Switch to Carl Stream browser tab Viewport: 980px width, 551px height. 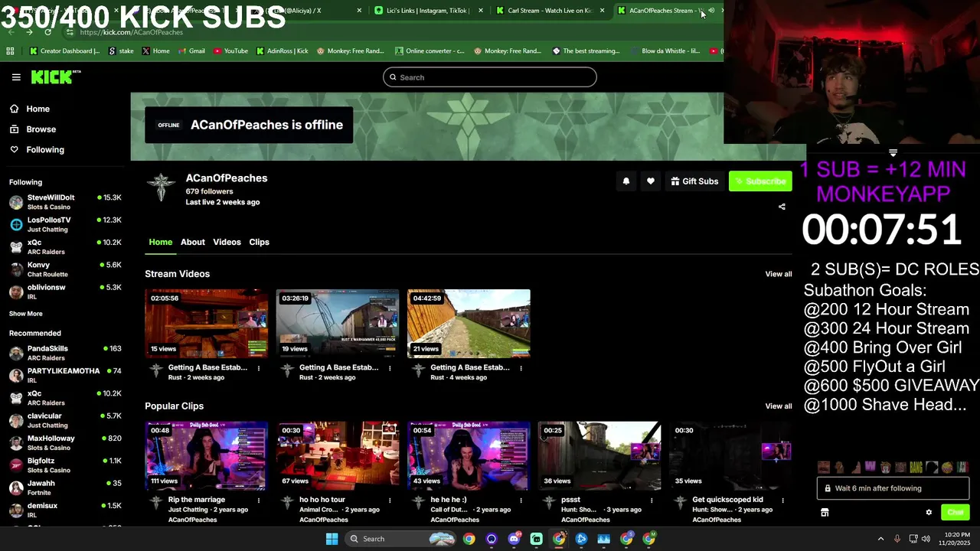[550, 11]
